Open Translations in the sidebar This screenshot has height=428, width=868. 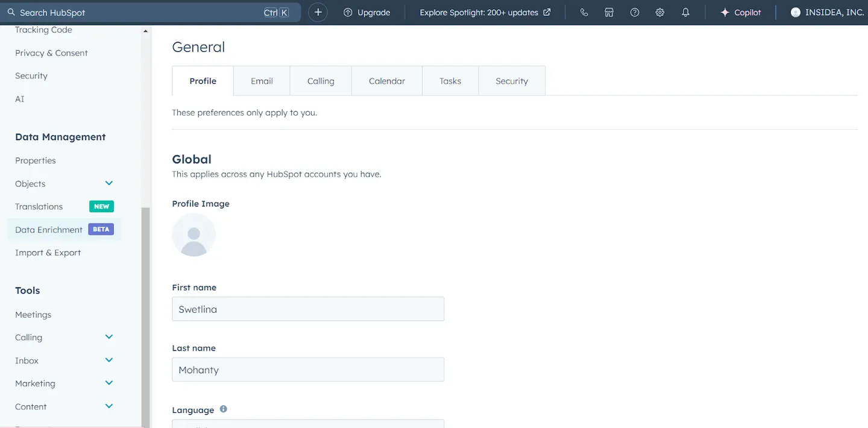click(x=39, y=206)
